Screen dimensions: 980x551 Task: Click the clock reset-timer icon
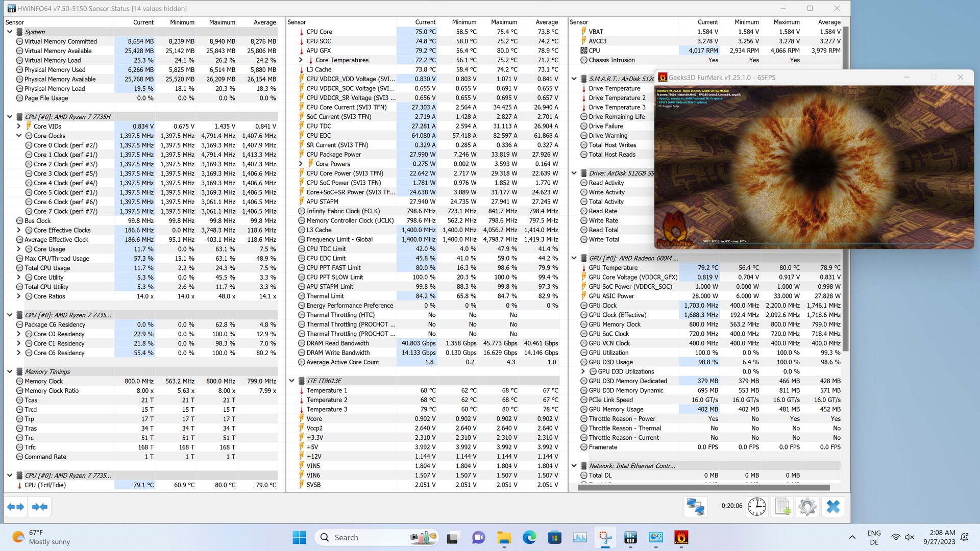756,506
